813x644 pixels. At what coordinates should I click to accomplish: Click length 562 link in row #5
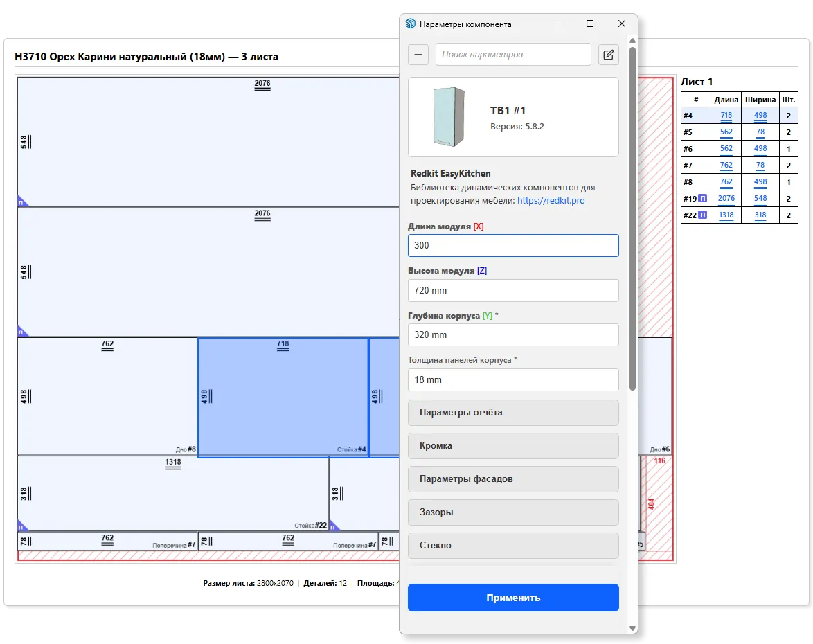[x=726, y=132]
